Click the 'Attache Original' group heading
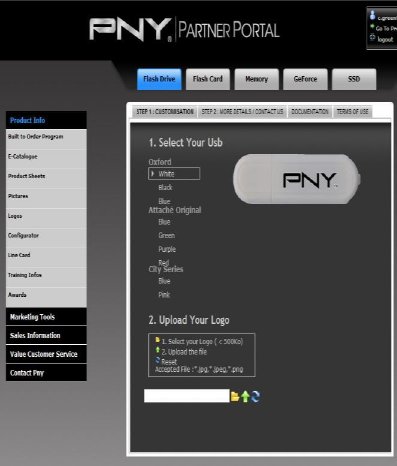This screenshot has width=397, height=466. [175, 210]
